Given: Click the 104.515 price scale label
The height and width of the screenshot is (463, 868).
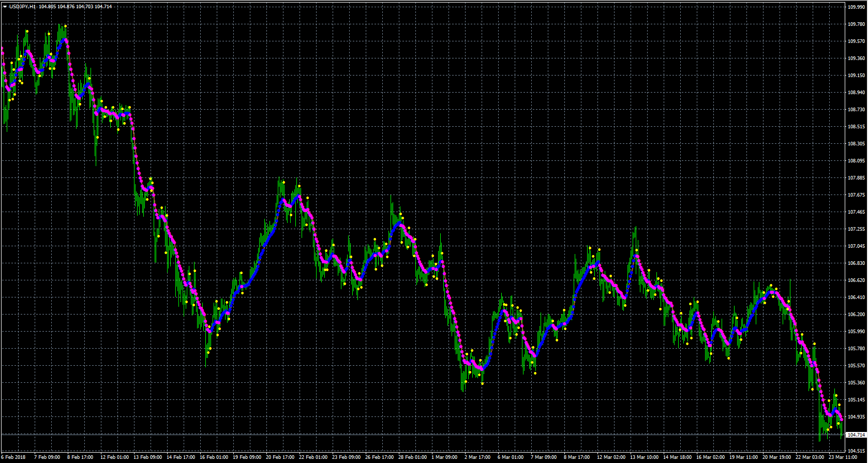Looking at the screenshot, I should click(x=857, y=451).
